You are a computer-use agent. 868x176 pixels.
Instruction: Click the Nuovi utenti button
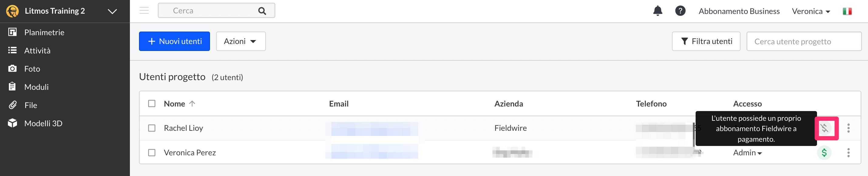(174, 41)
